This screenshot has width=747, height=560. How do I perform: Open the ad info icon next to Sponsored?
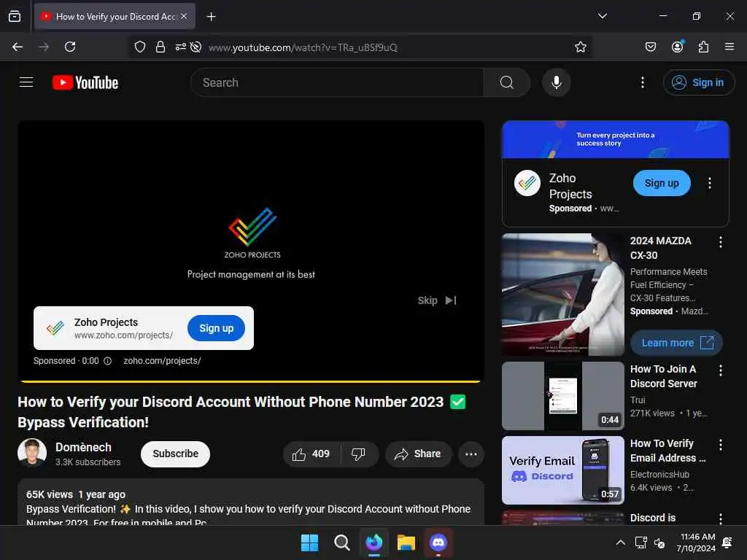pos(108,361)
